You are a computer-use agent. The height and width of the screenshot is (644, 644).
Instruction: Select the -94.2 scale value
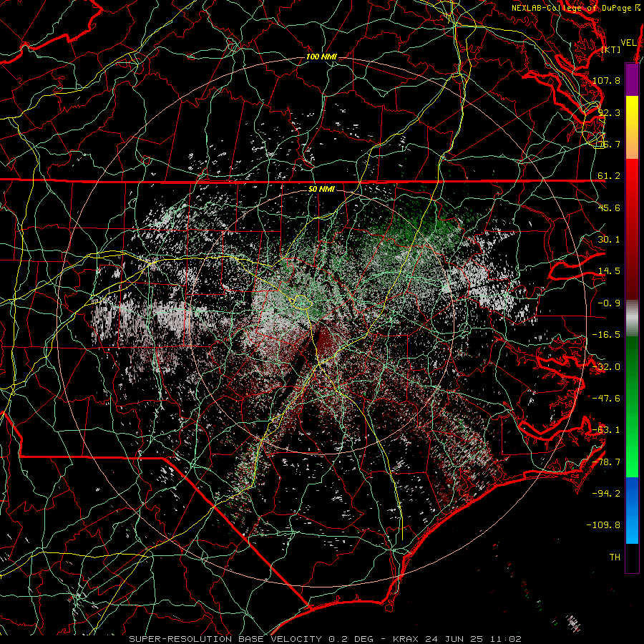tap(606, 494)
